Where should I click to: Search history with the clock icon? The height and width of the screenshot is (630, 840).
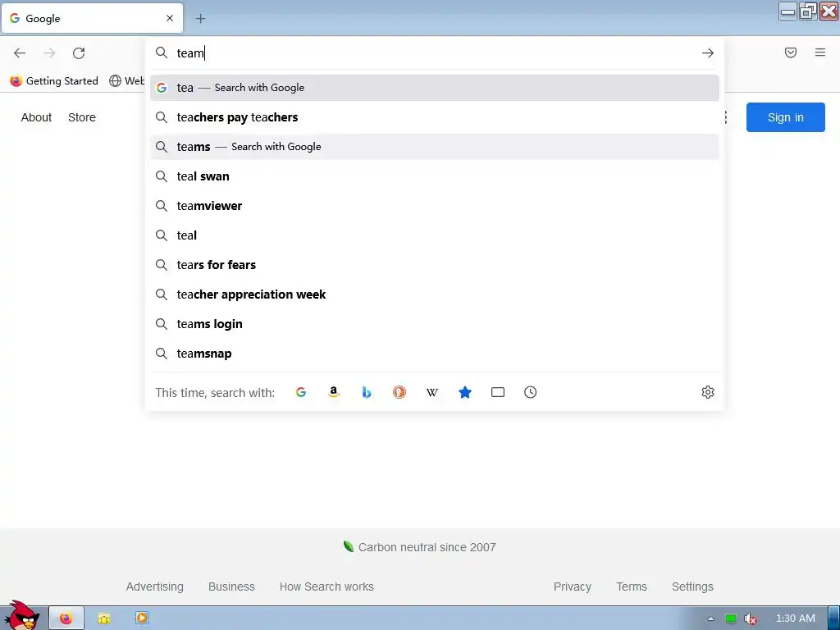click(x=531, y=392)
